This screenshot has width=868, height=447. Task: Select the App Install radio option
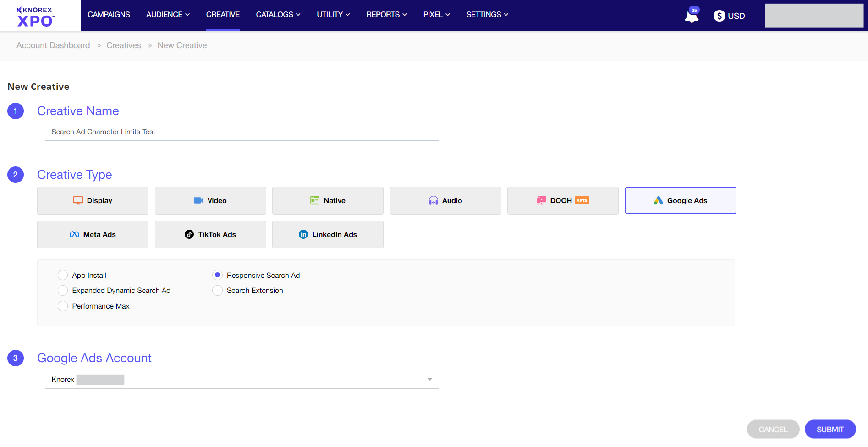click(63, 275)
